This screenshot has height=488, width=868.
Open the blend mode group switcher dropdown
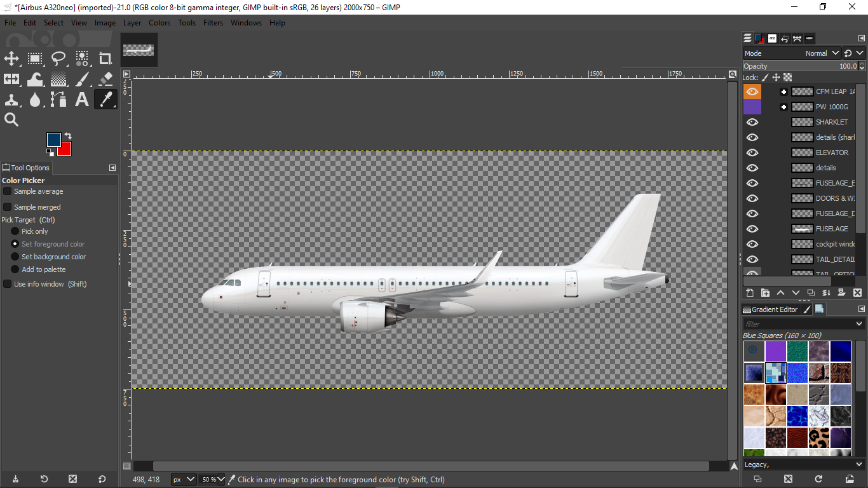[x=854, y=53]
